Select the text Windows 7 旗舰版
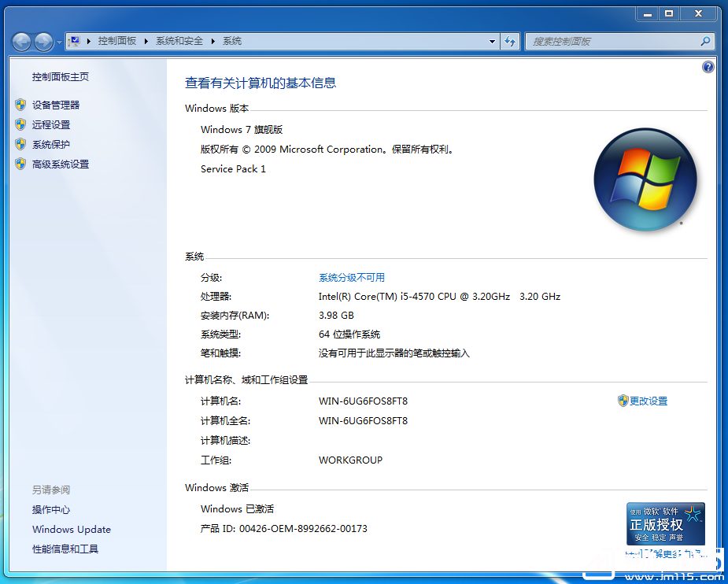This screenshot has height=584, width=728. tap(242, 130)
